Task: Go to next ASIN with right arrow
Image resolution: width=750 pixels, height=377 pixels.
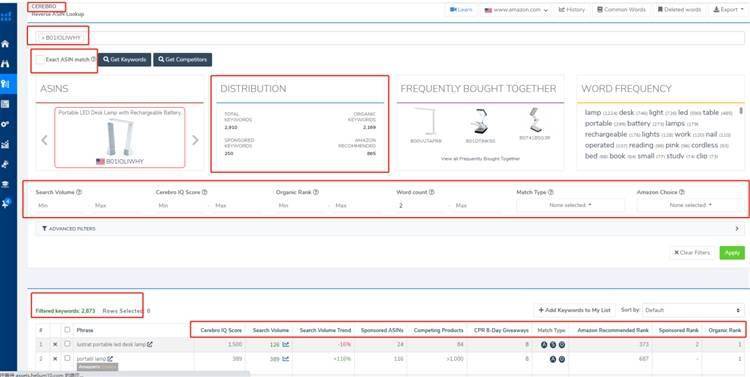Action: click(195, 140)
